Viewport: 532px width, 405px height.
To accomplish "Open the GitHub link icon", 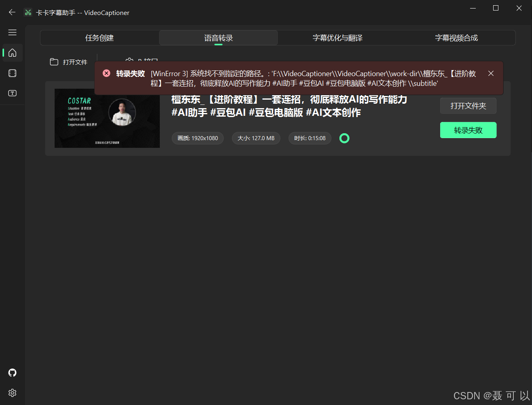I will pos(13,373).
